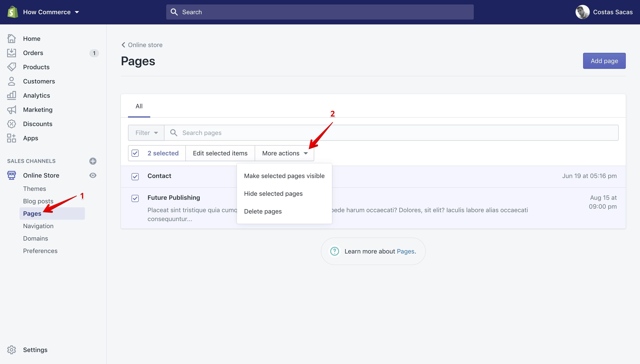640x364 pixels.
Task: Open Marketing in the sidebar
Action: (x=38, y=110)
